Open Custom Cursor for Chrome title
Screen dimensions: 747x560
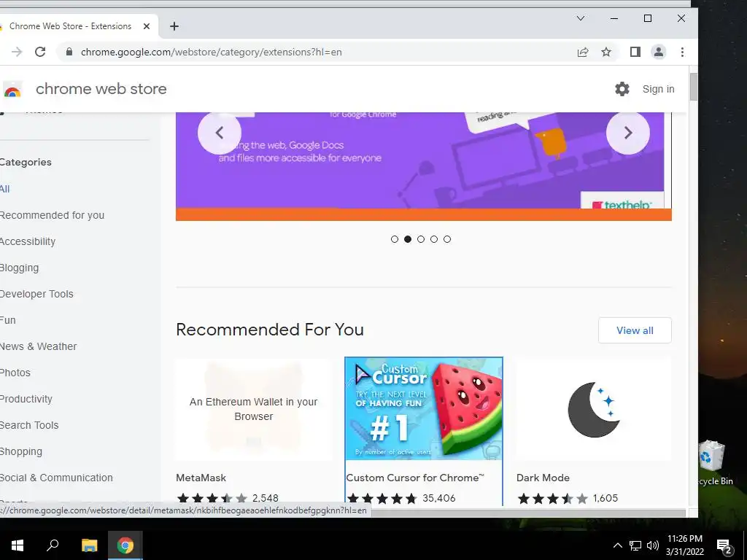point(415,478)
